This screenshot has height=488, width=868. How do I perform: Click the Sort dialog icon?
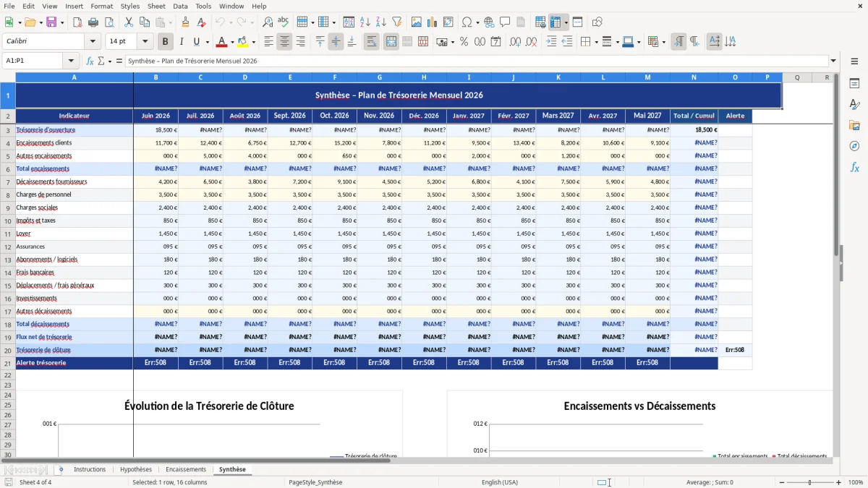pyautogui.click(x=349, y=22)
